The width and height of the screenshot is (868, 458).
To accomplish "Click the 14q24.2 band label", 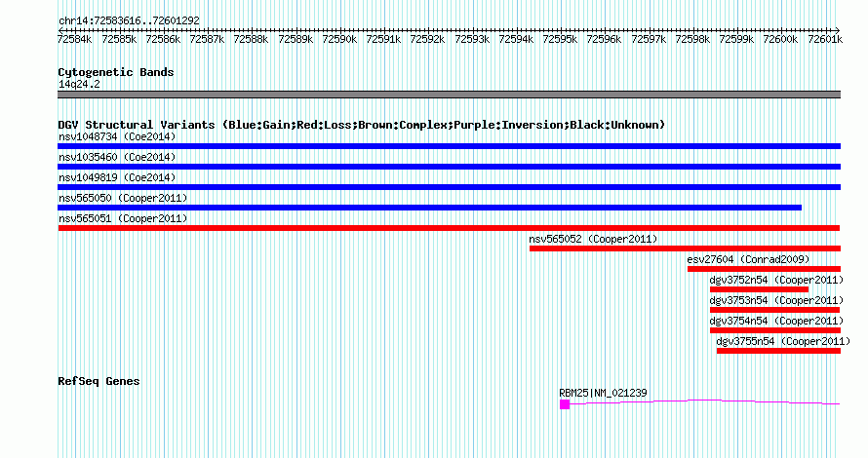I will (x=79, y=84).
